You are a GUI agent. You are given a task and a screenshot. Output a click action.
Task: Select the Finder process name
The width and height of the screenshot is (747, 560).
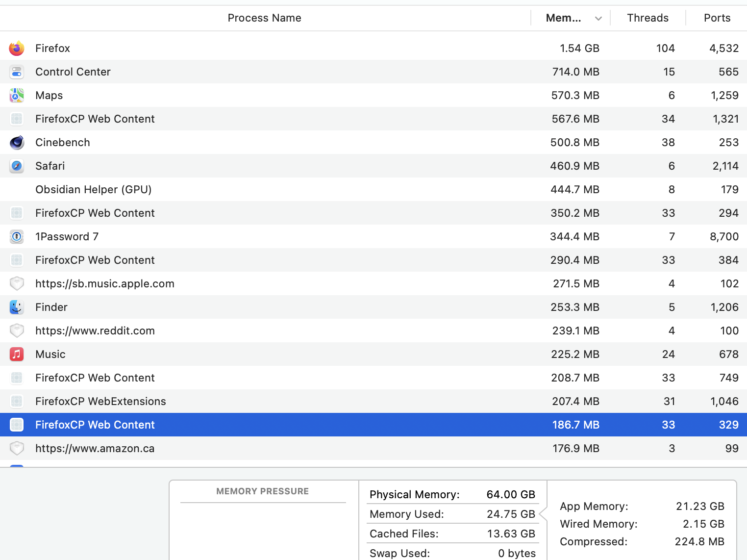pyautogui.click(x=51, y=307)
